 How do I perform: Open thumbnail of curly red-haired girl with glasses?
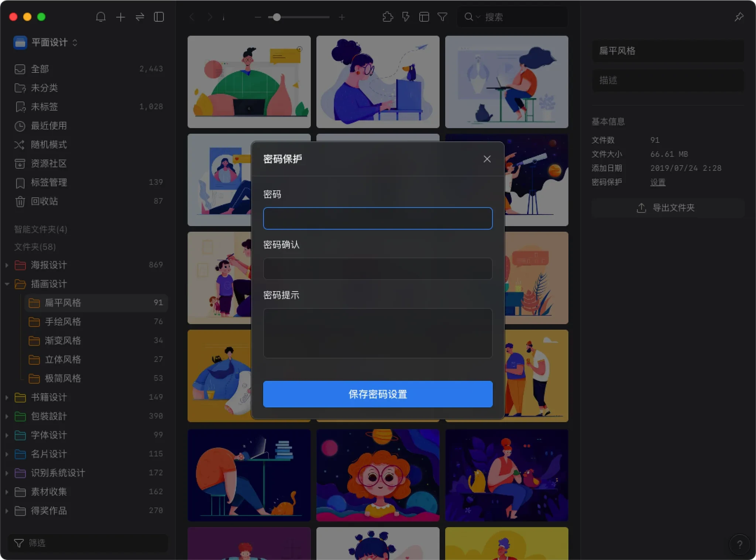pos(378,475)
